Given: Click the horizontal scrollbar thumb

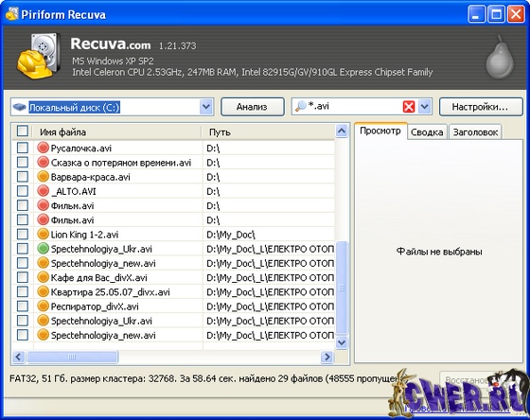Looking at the screenshot, I should tap(72, 357).
